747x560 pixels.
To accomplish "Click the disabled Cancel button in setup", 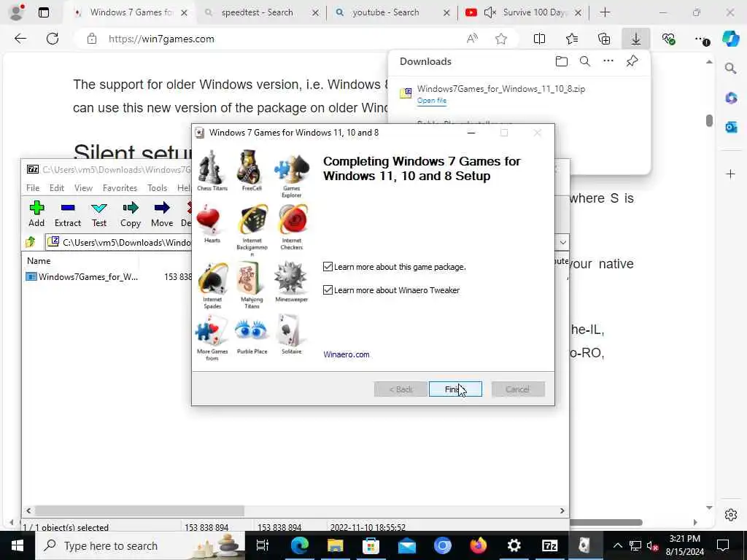I will point(518,389).
